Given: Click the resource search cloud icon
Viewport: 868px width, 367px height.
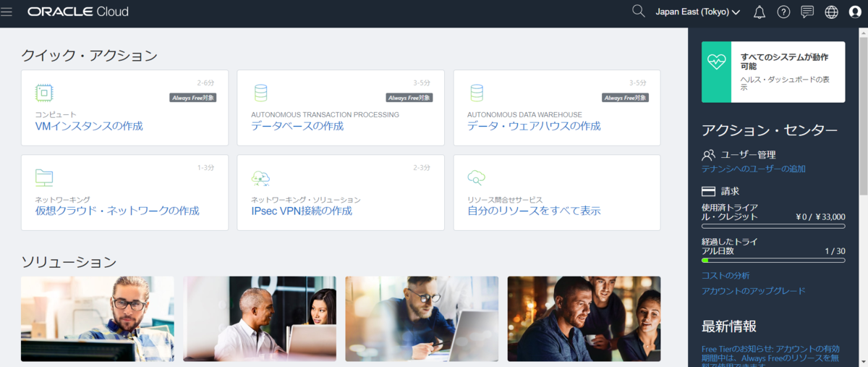Looking at the screenshot, I should [x=477, y=177].
